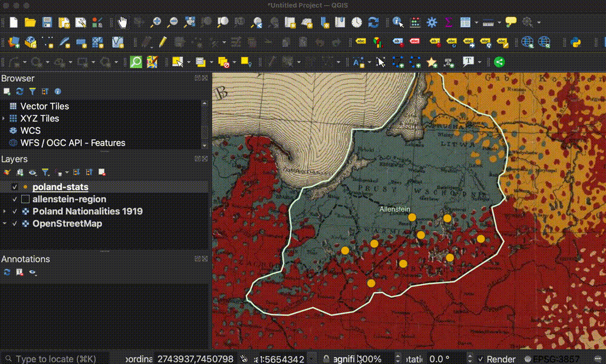Create a new project with the blank page icon
Screen dimensions: 606x364
click(13, 22)
